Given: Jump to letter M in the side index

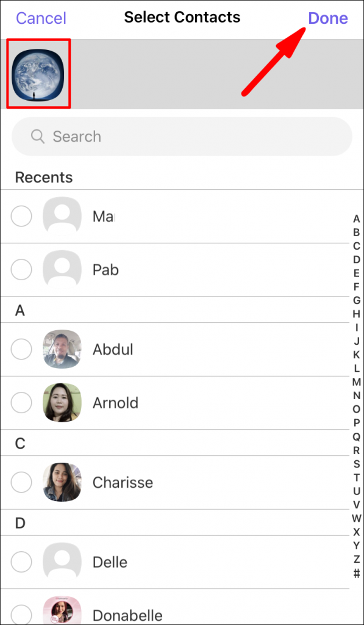Looking at the screenshot, I should pyautogui.click(x=356, y=383).
